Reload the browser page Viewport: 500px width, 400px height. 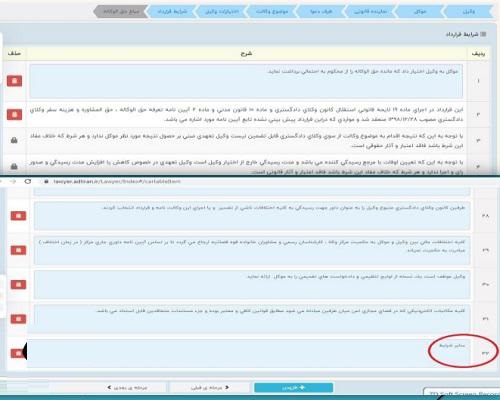pyautogui.click(x=28, y=181)
